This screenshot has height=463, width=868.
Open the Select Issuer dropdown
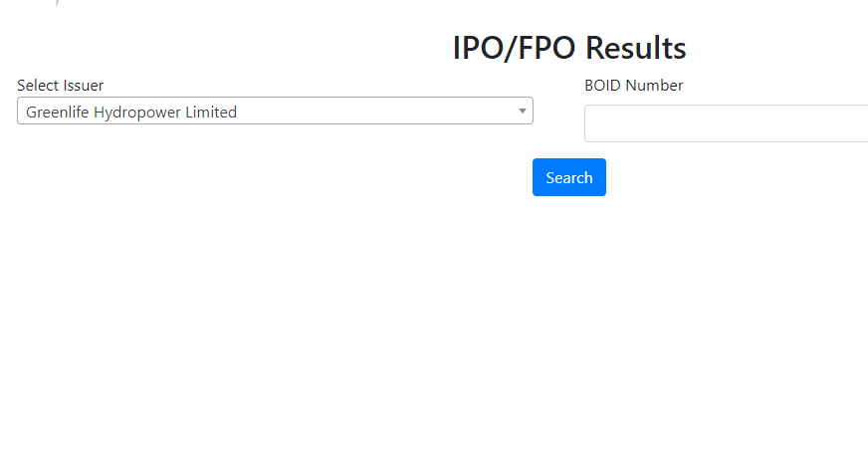pos(275,111)
